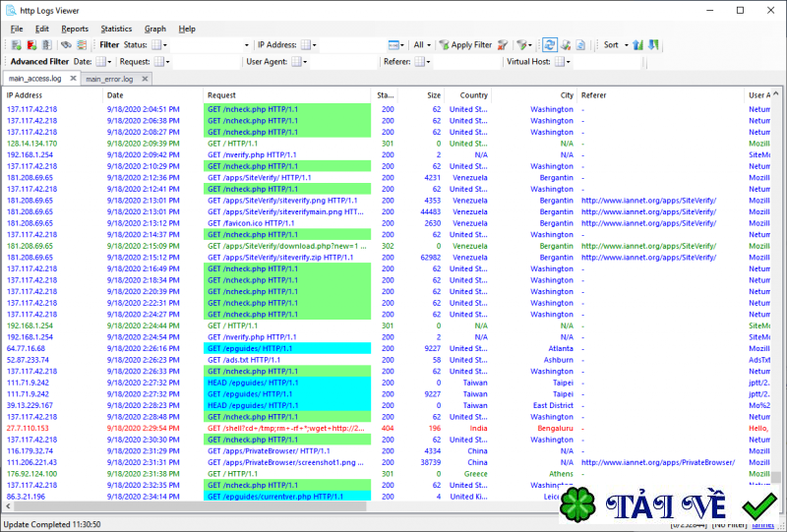Click in the User Agent filter field
This screenshot has height=532, width=787.
pos(344,61)
